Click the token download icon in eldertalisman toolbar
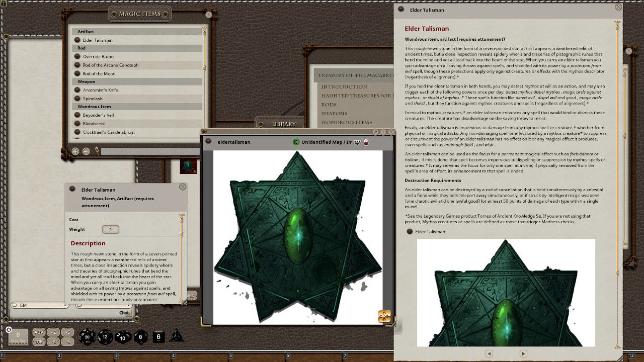Viewport: 644px width, 362px height. click(x=357, y=142)
